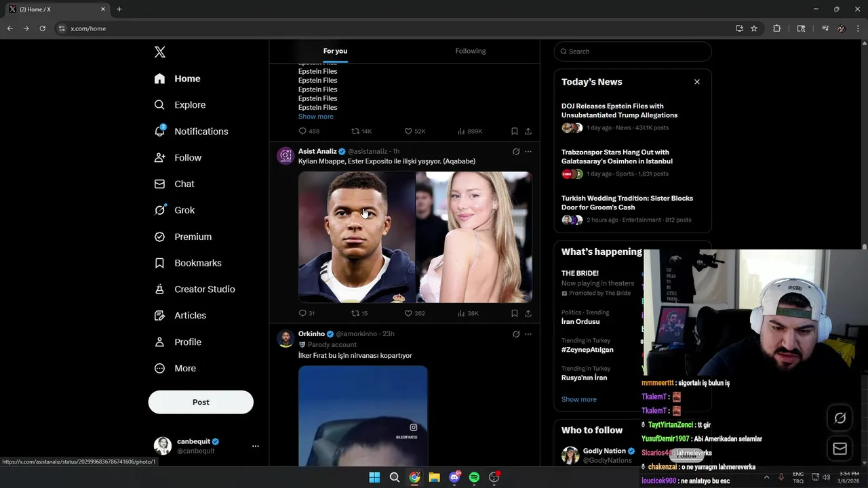
Task: Expand the More menu in sidebar
Action: (x=175, y=369)
